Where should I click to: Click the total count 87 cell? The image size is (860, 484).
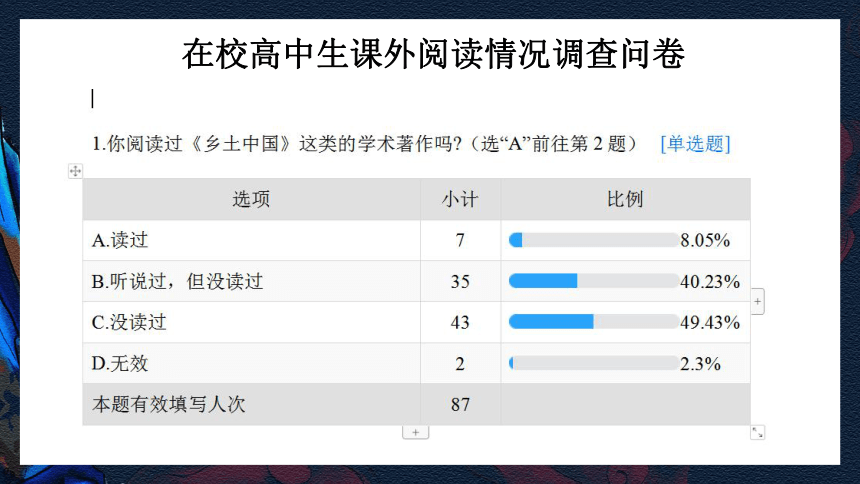click(461, 404)
